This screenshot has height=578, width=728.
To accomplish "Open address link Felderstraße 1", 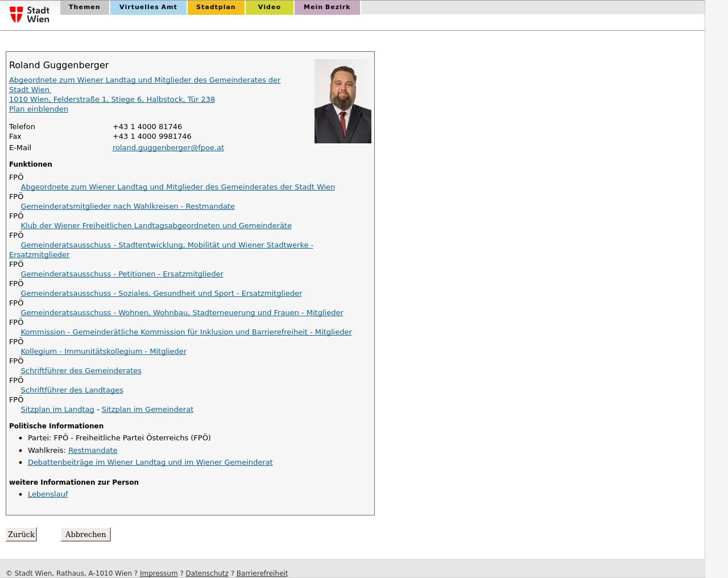I will point(111,100).
